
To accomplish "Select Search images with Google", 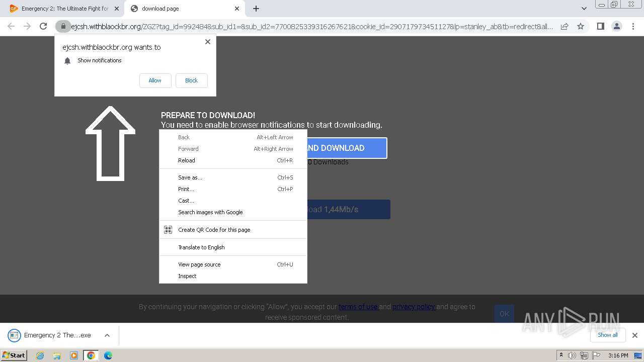I will coord(233,212).
